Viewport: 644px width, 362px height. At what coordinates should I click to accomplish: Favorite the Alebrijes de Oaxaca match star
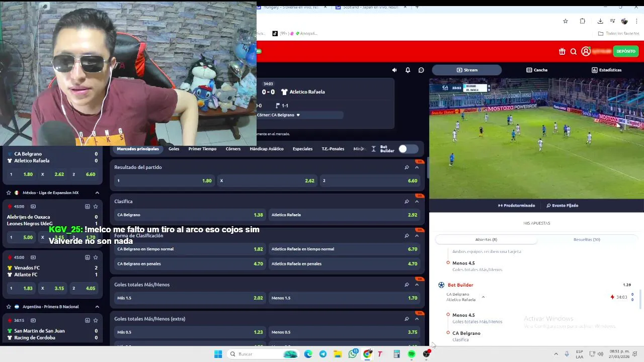point(96,206)
